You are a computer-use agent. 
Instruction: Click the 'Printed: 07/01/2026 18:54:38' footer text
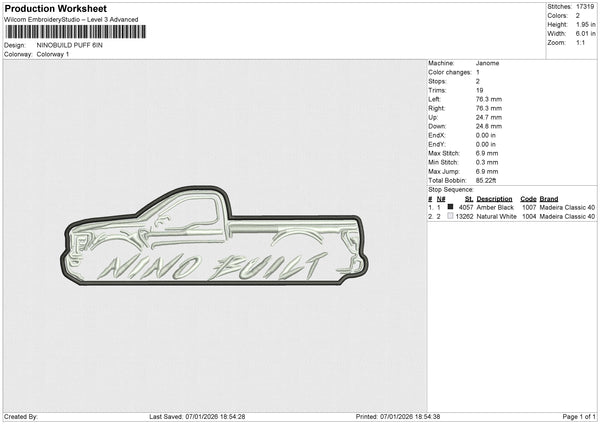[x=398, y=417]
